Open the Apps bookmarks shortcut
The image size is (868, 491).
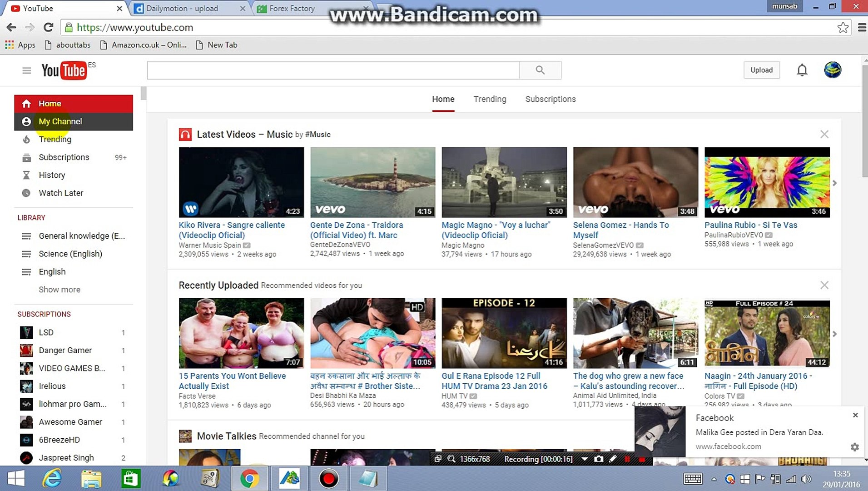pos(20,45)
